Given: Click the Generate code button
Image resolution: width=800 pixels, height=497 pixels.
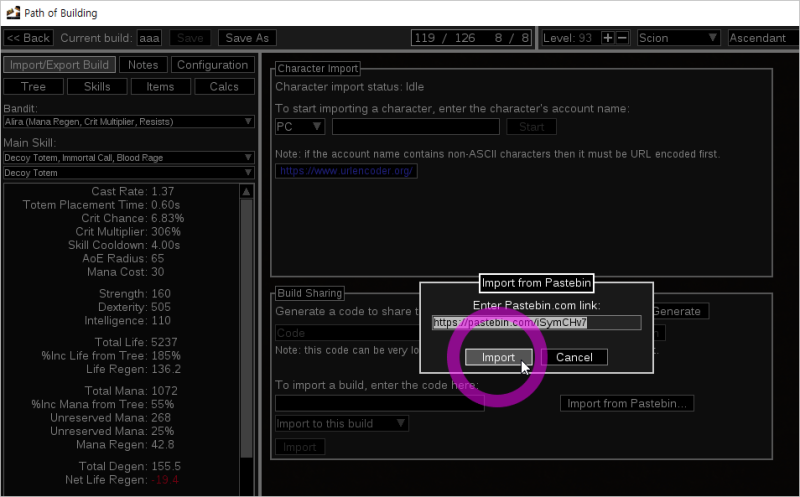Looking at the screenshot, I should tap(679, 311).
